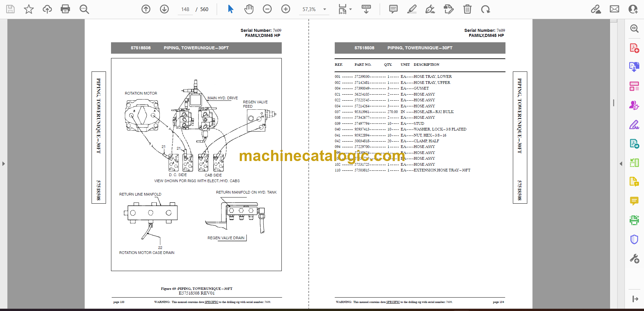Select the arrow Selection tool
The height and width of the screenshot is (311, 644).
(x=230, y=9)
